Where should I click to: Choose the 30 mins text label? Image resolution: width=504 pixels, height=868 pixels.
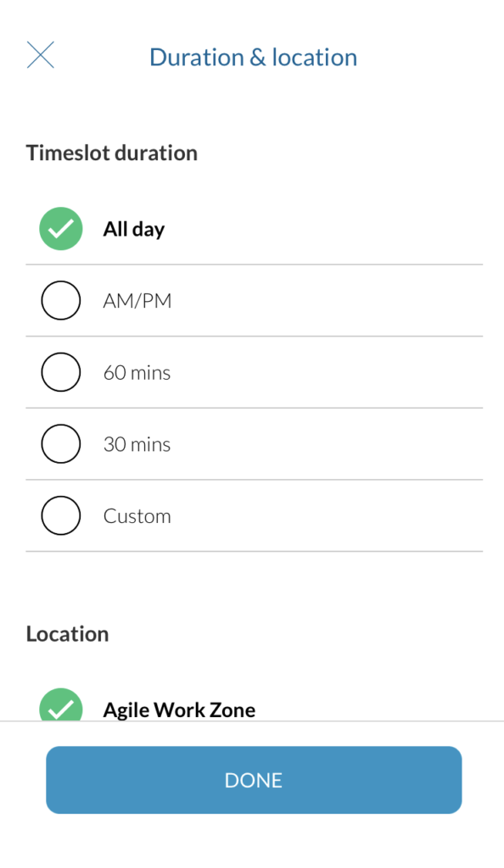(137, 444)
